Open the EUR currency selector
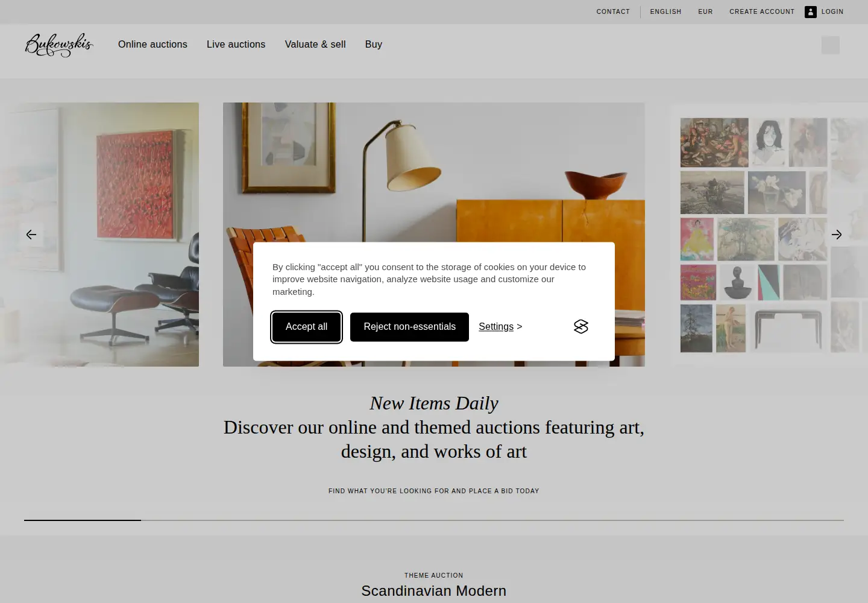868x603 pixels. pos(705,12)
